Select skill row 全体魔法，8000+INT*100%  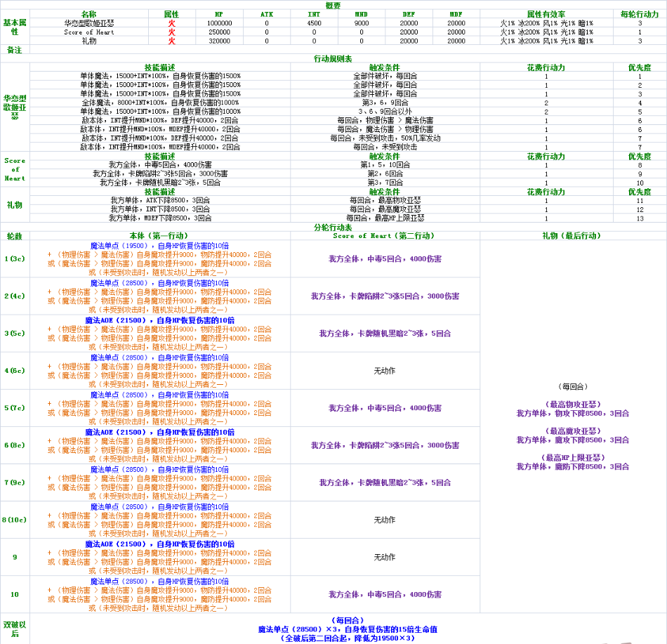(160, 103)
